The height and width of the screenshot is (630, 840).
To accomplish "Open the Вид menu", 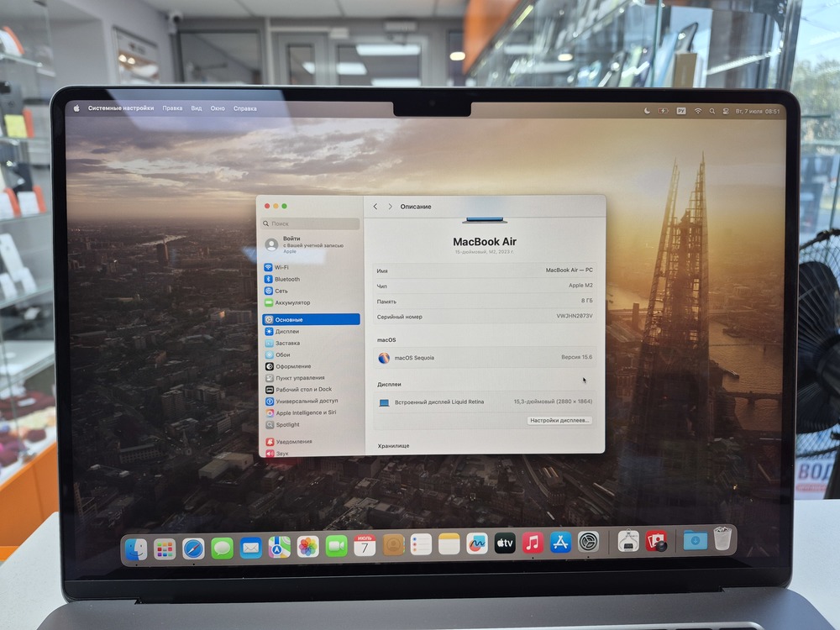I will pyautogui.click(x=197, y=108).
